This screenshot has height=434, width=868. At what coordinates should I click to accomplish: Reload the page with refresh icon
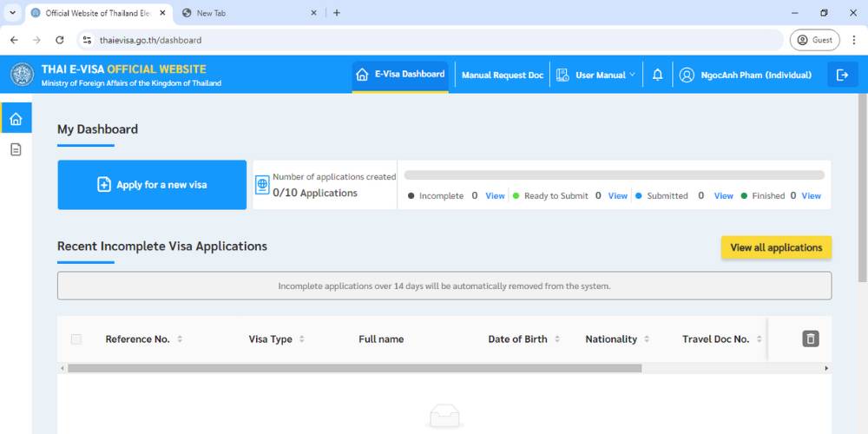tap(60, 40)
